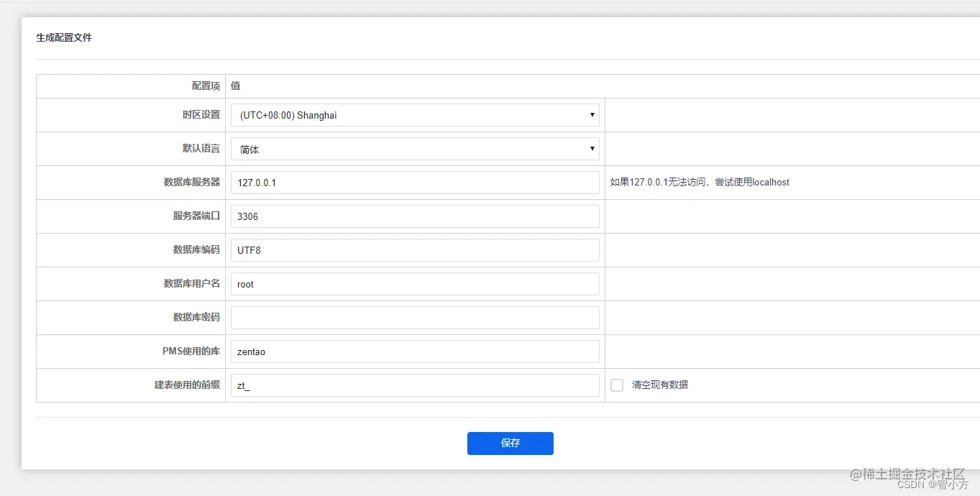Click the 保存 button
The image size is (980, 496).
510,444
